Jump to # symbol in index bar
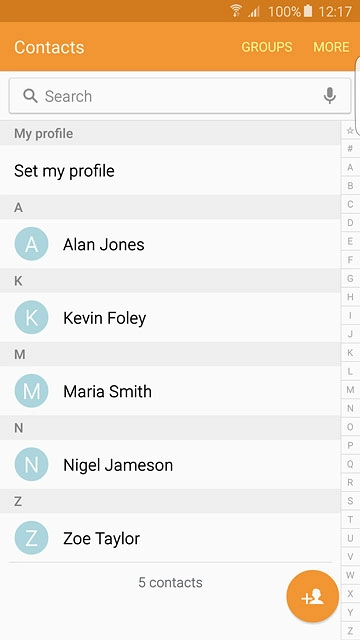Screen dimensions: 360x640 [350, 149]
